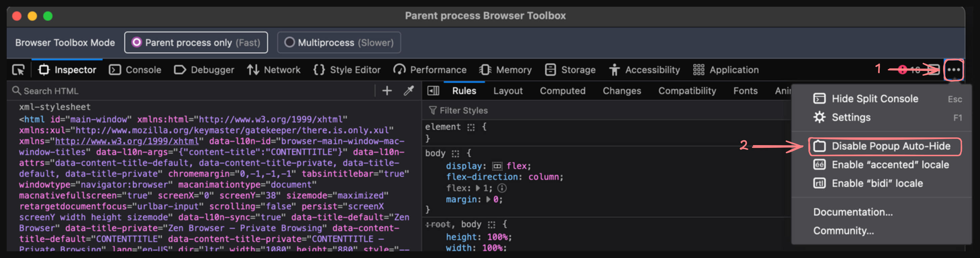Click the sizemode="maximized" attribute
980x258 pixels.
337,196
